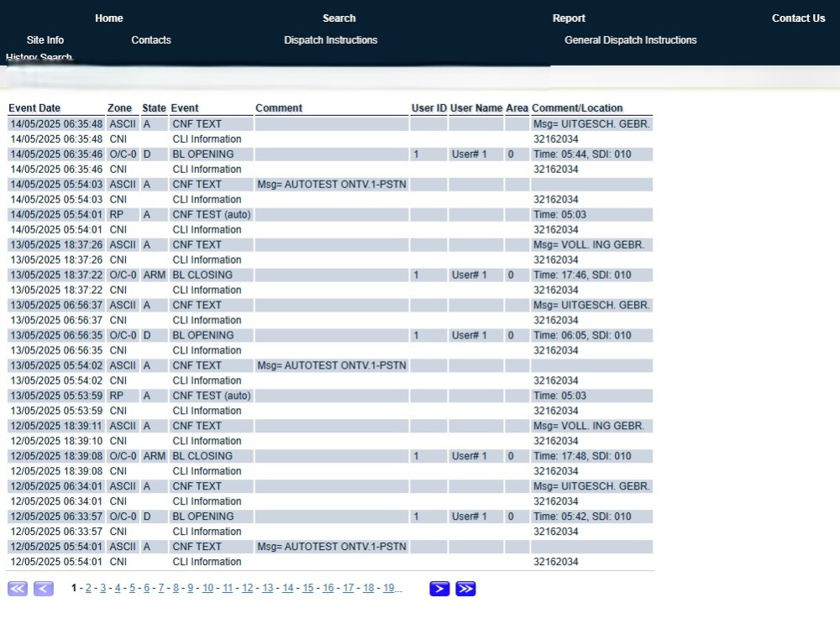Open General Dispatch Instructions tab
840x629 pixels.
click(631, 40)
